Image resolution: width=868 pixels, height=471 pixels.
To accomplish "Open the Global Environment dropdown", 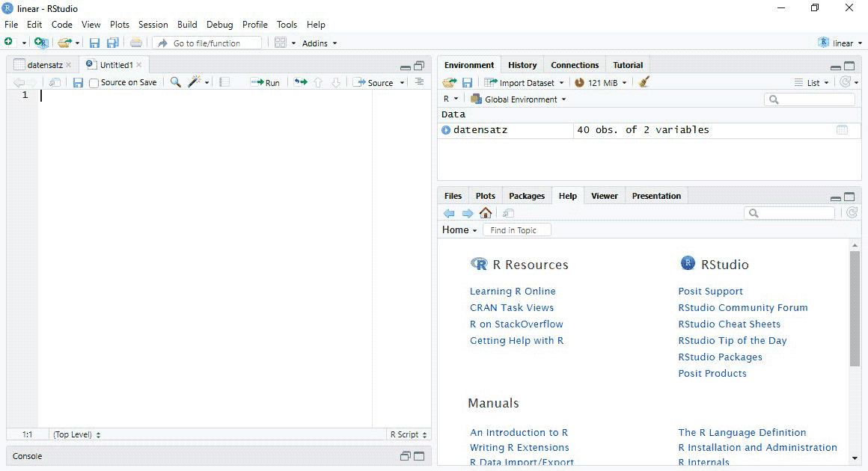I will click(518, 99).
